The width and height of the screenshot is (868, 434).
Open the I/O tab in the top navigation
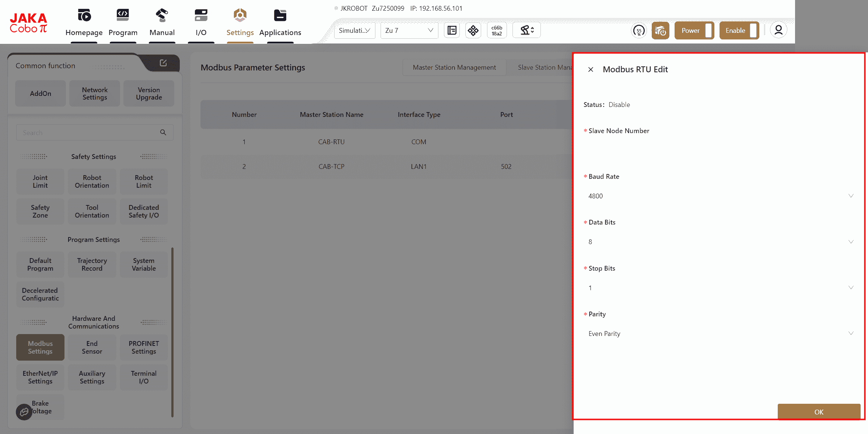pyautogui.click(x=201, y=22)
